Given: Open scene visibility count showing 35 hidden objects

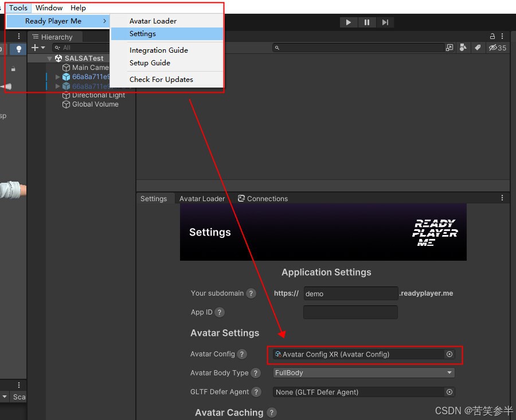Looking at the screenshot, I should pyautogui.click(x=497, y=49).
